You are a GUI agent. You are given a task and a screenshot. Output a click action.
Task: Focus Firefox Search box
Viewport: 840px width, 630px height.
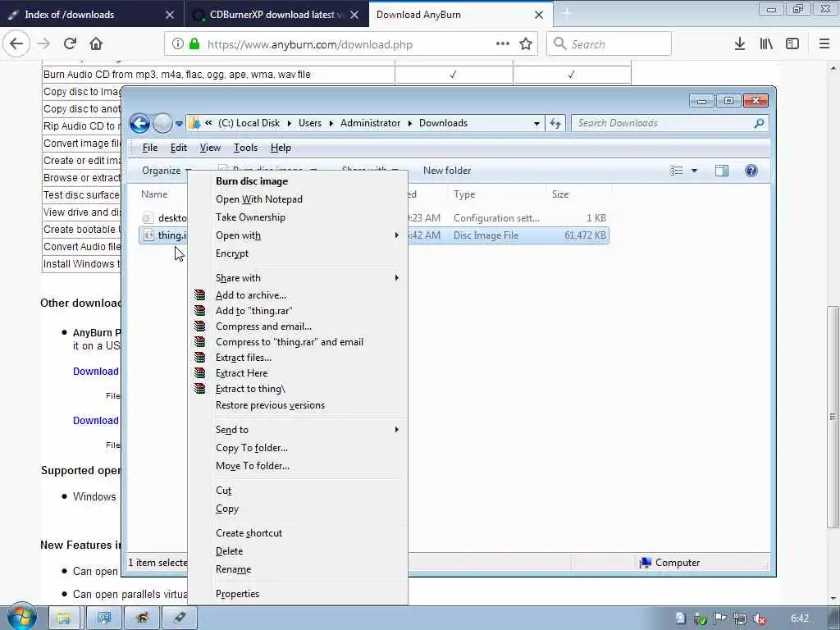pyautogui.click(x=609, y=44)
